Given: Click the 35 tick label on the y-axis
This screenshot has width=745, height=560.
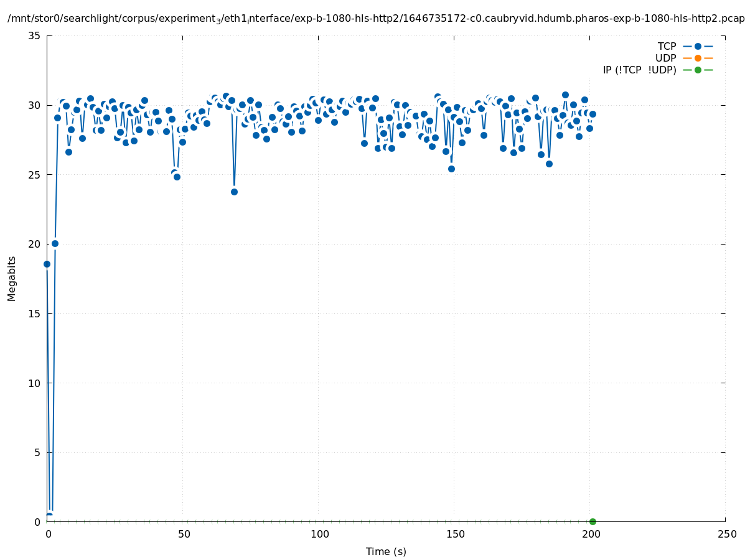Looking at the screenshot, I should point(35,36).
